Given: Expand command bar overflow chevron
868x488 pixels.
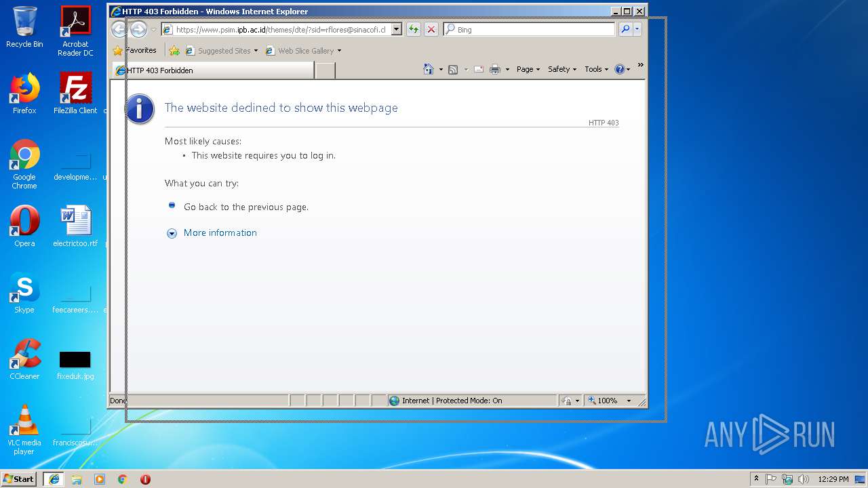Looking at the screenshot, I should tap(640, 66).
